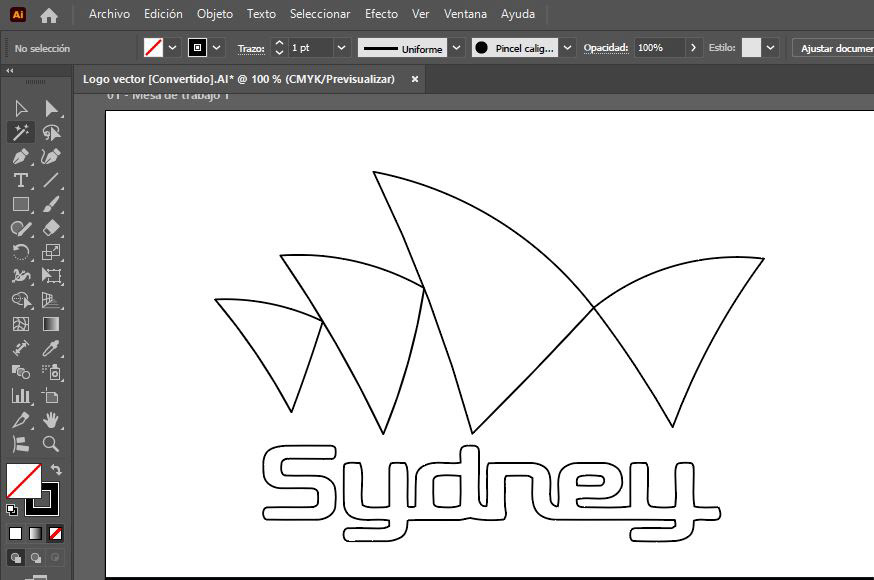874x580 pixels.
Task: Choose the Lasso tool
Action: [x=51, y=132]
